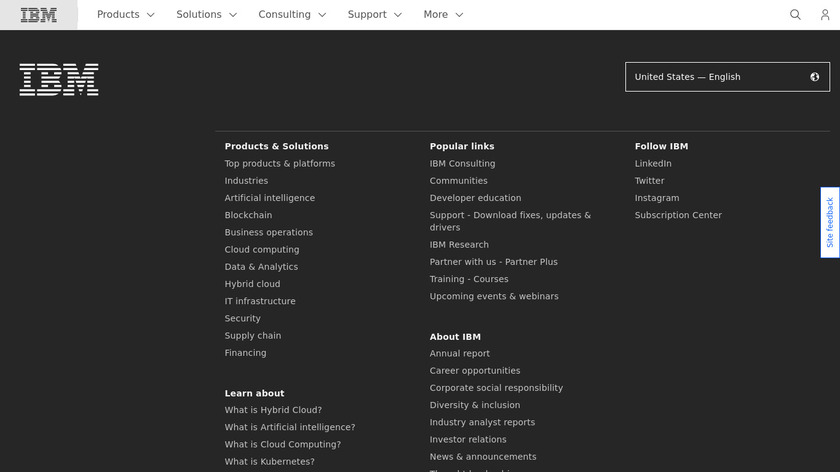Open the search magnifier icon
Viewport: 840px width, 472px height.
tap(796, 15)
